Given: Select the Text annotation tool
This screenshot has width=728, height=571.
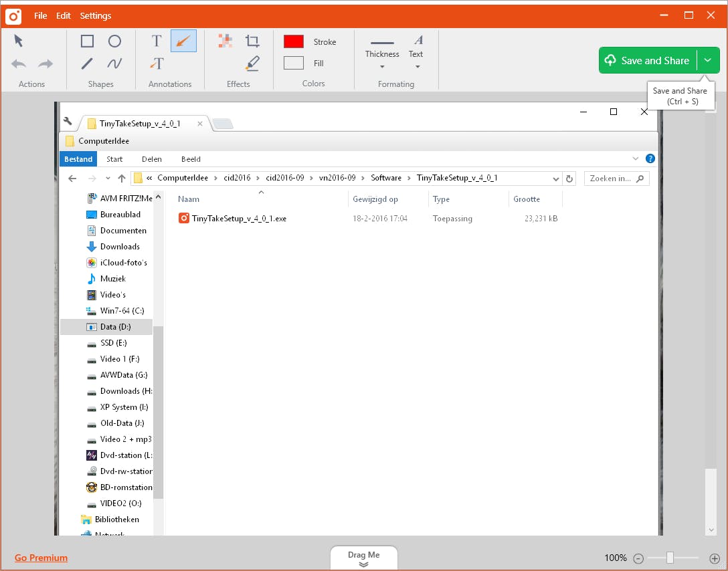Looking at the screenshot, I should pyautogui.click(x=157, y=41).
